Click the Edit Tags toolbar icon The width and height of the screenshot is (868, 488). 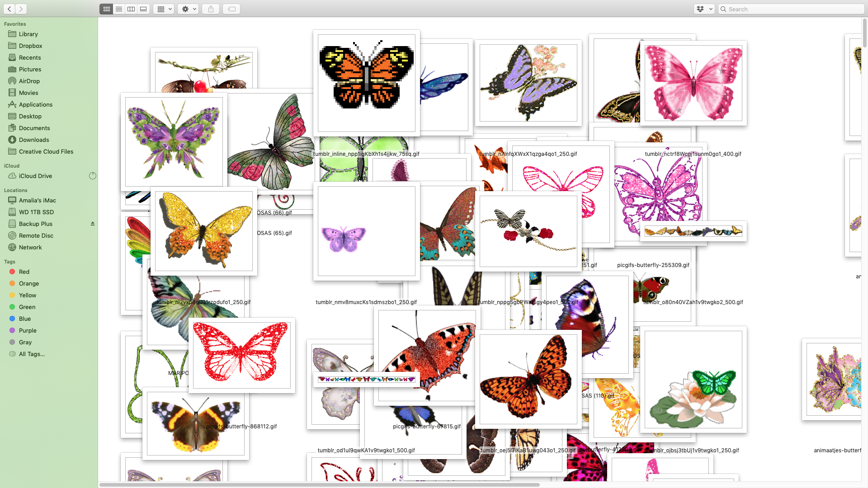[231, 9]
